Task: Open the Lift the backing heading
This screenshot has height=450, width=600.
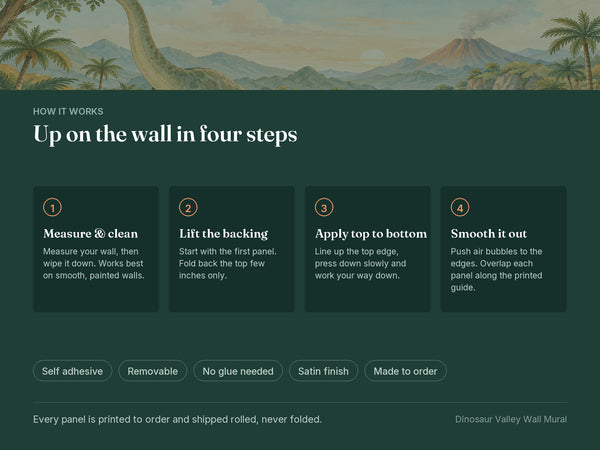Action: [x=223, y=233]
